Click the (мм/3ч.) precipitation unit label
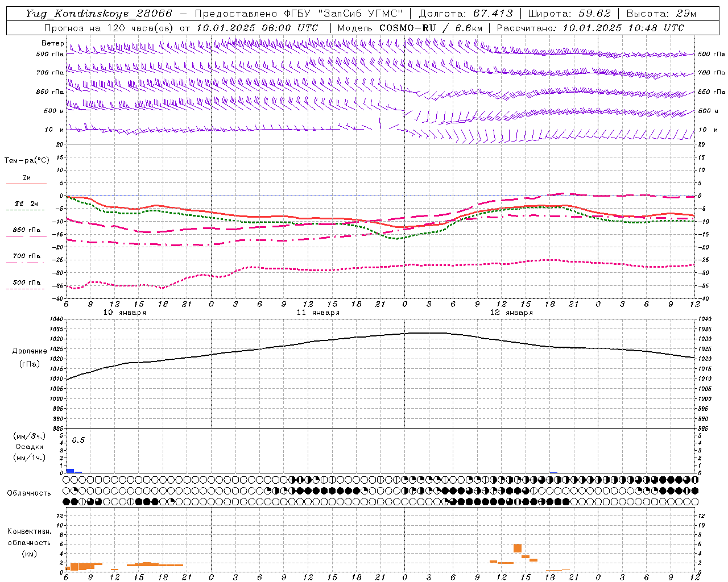The height and width of the screenshot is (582, 728). coord(29,436)
